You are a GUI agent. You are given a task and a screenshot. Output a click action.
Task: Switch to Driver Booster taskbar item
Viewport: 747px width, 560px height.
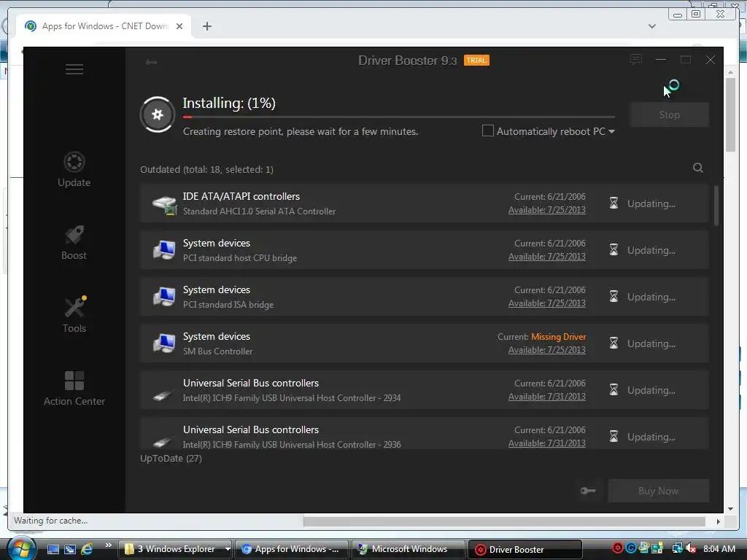pos(525,549)
